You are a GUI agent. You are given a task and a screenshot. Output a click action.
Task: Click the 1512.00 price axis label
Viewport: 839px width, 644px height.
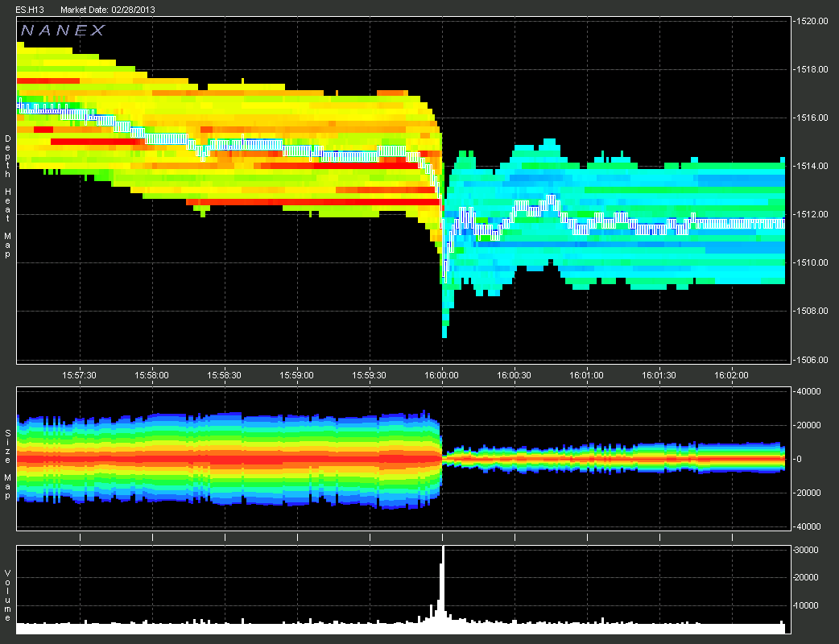click(812, 214)
